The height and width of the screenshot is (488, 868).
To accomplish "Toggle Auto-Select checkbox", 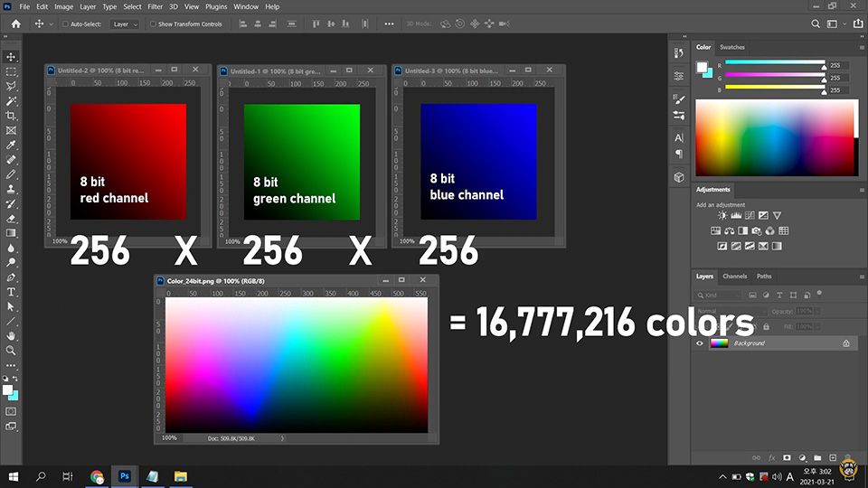I will click(65, 24).
